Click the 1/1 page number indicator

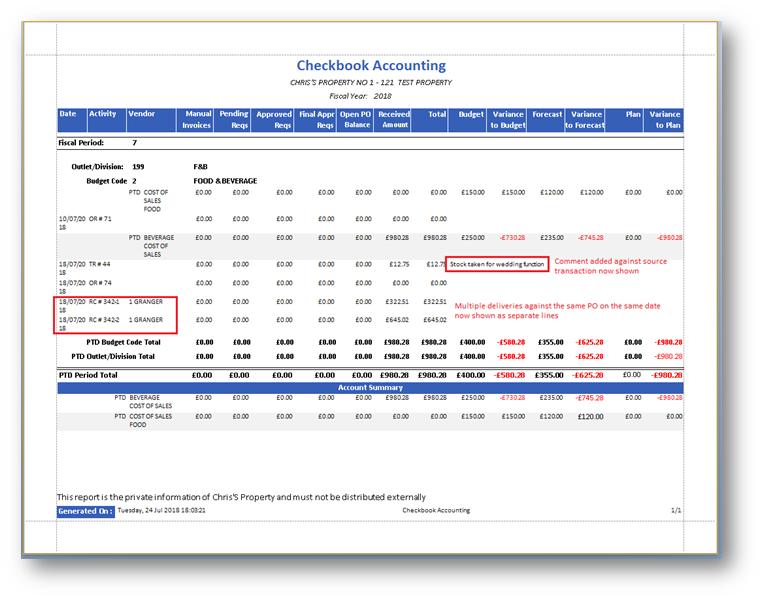coord(676,510)
